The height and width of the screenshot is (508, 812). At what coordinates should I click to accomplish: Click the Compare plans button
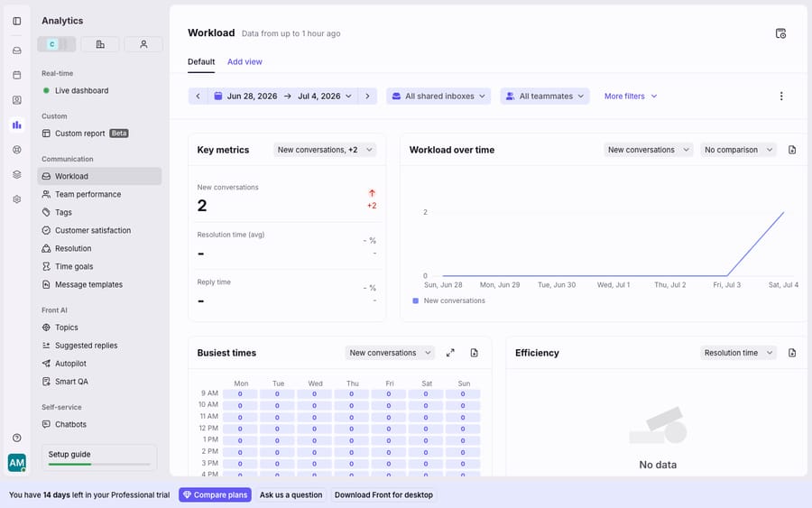pyautogui.click(x=215, y=495)
